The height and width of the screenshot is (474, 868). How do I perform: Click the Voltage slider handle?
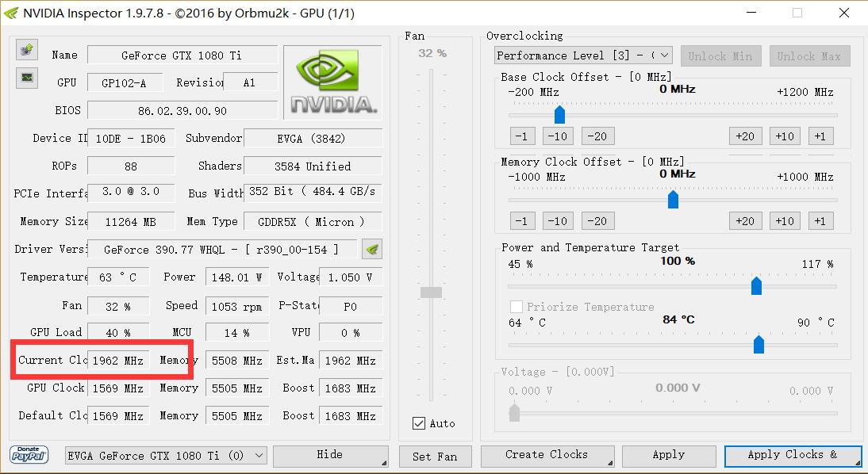coord(514,413)
